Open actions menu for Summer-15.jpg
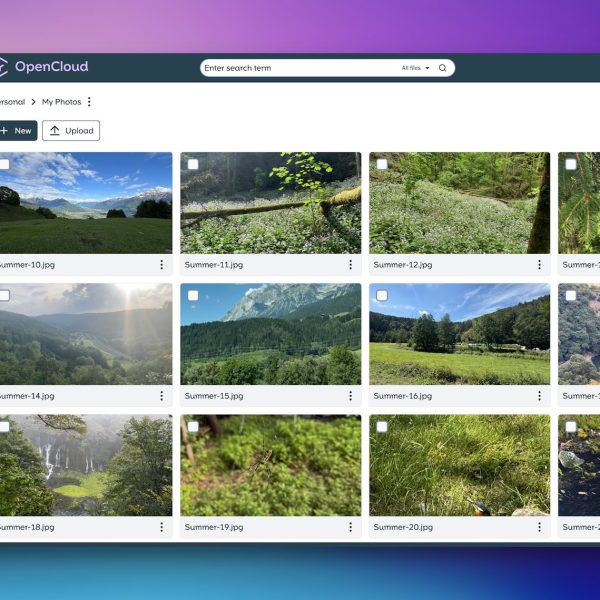600x600 pixels. tap(351, 396)
